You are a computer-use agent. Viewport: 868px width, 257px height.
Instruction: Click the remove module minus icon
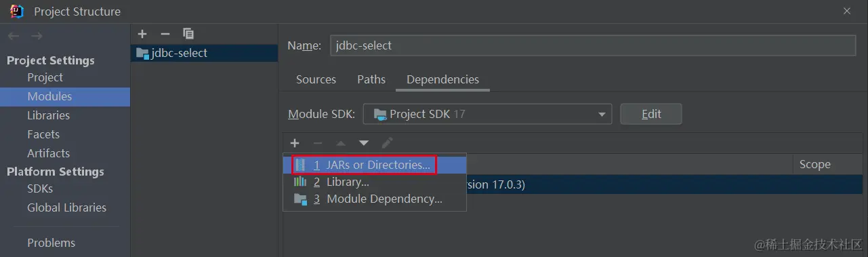[165, 34]
